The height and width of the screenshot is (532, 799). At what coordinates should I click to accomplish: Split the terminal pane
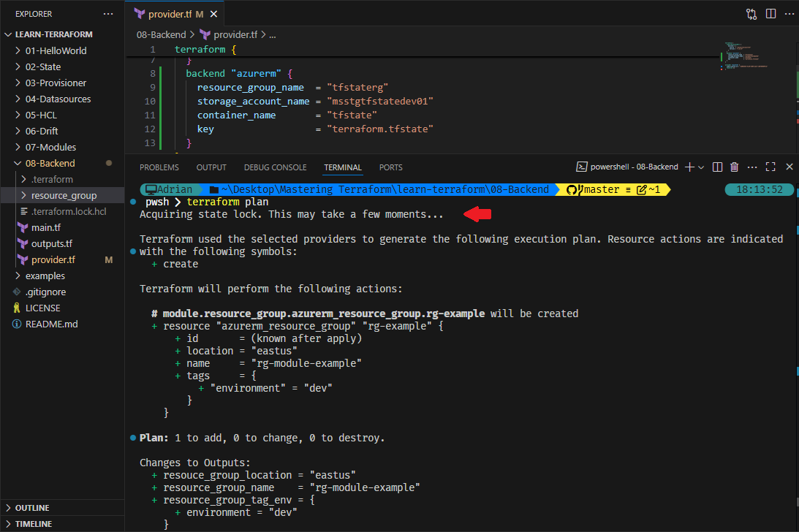pos(717,167)
